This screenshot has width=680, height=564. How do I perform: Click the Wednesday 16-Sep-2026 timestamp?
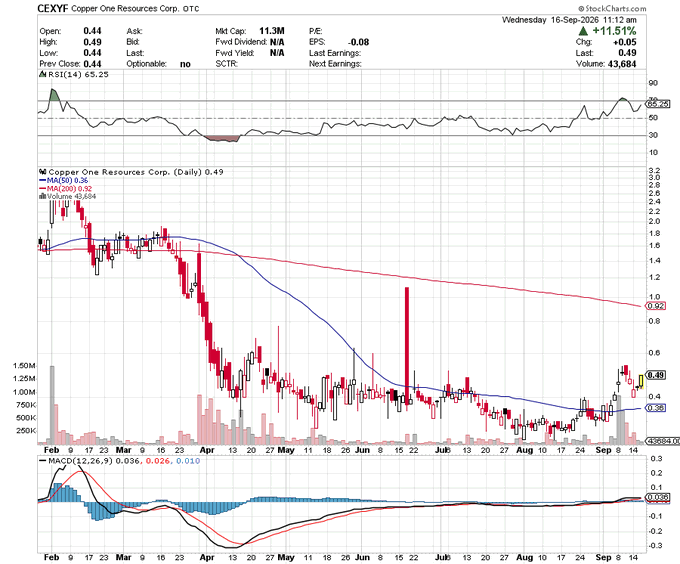(569, 20)
